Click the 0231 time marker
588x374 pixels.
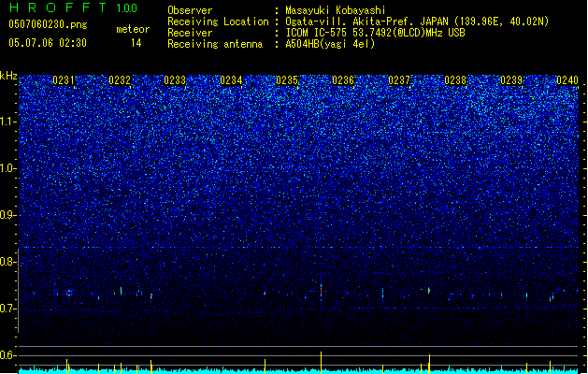(x=64, y=80)
